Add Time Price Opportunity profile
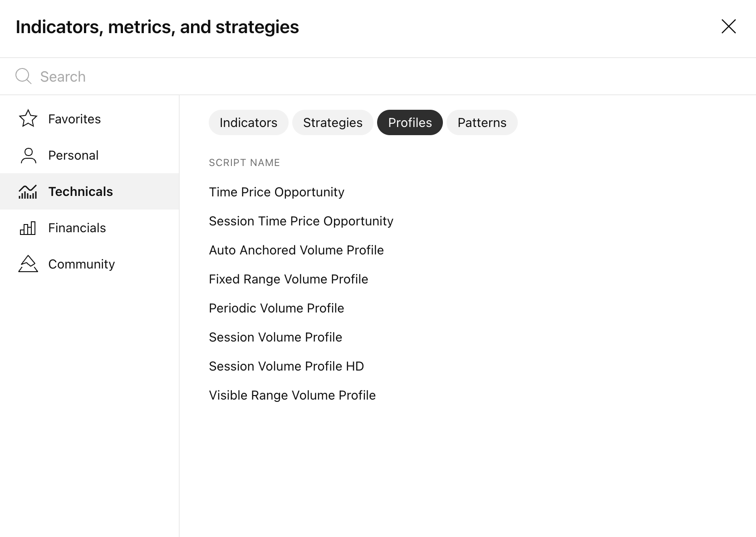Viewport: 756px width, 537px height. pos(276,192)
